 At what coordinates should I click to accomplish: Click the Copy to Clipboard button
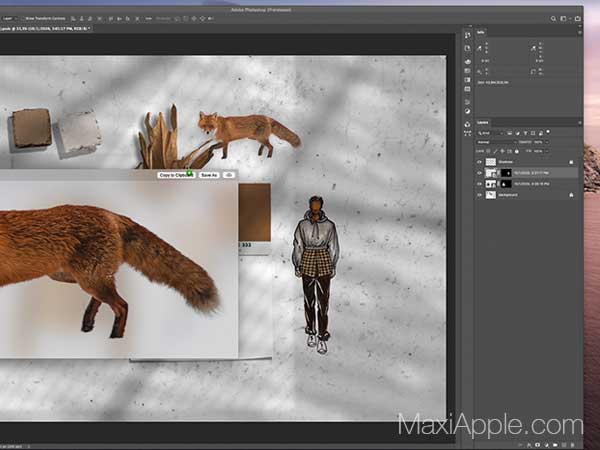(x=176, y=175)
